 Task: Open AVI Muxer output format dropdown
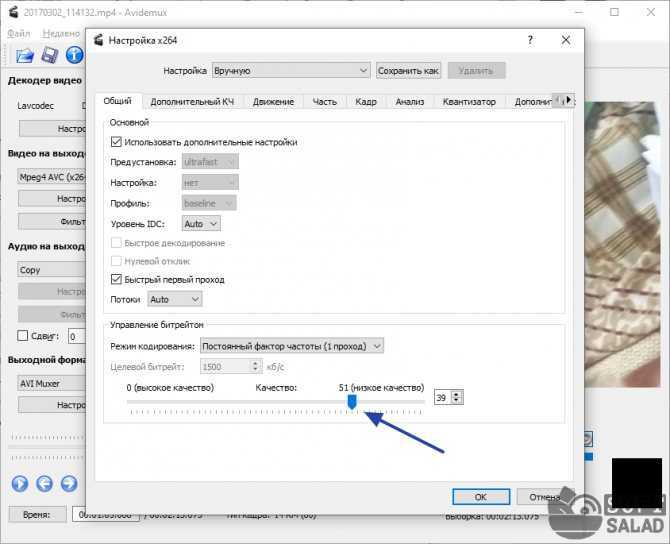tap(52, 383)
